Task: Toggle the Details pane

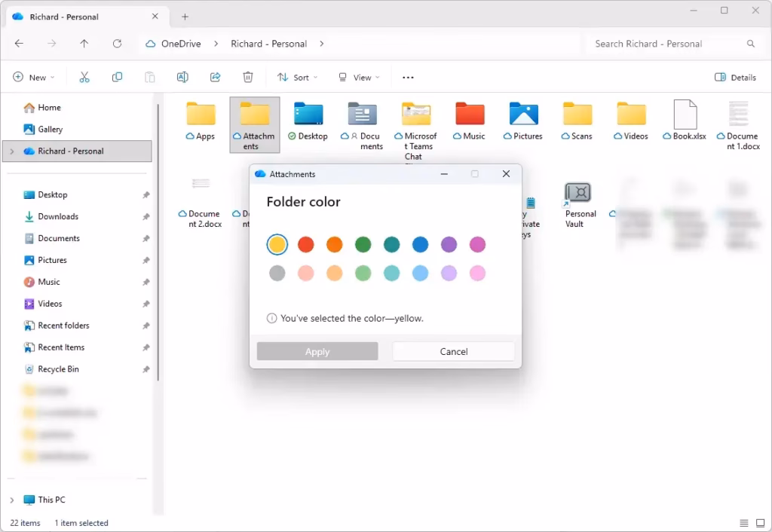Action: [734, 77]
